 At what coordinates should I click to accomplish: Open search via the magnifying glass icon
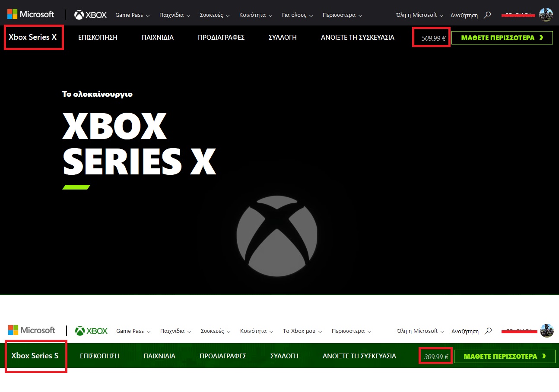487,15
